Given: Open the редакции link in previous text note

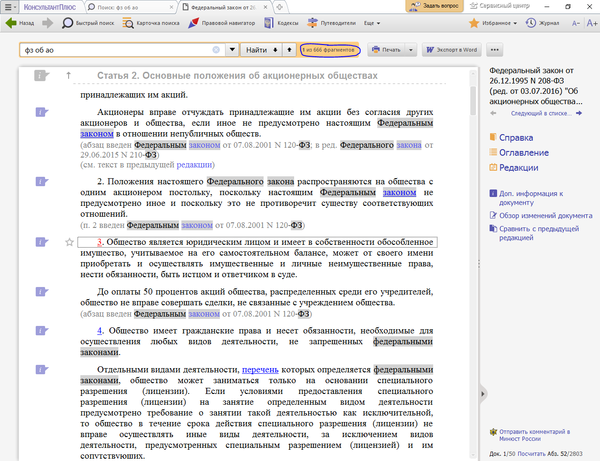Looking at the screenshot, I should [x=194, y=165].
